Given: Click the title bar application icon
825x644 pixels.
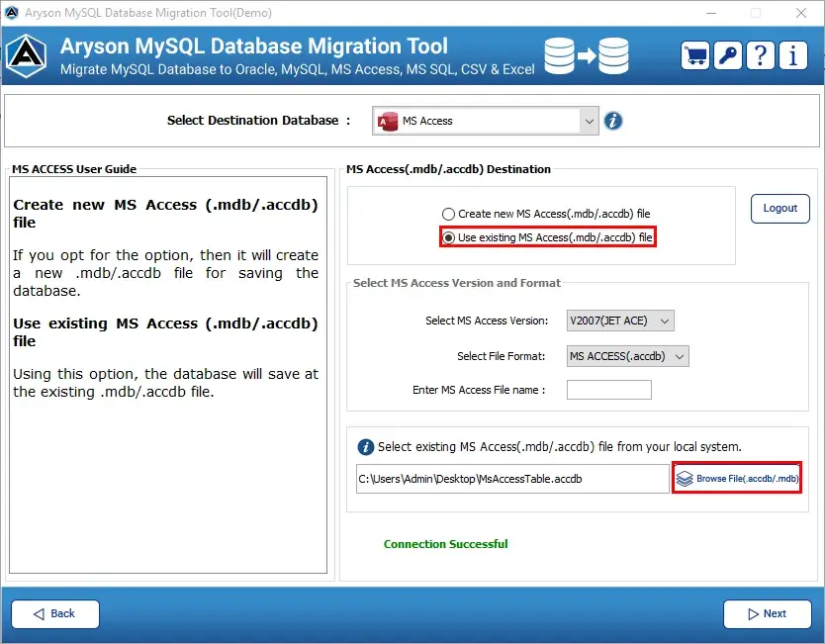Looking at the screenshot, I should pyautogui.click(x=11, y=12).
